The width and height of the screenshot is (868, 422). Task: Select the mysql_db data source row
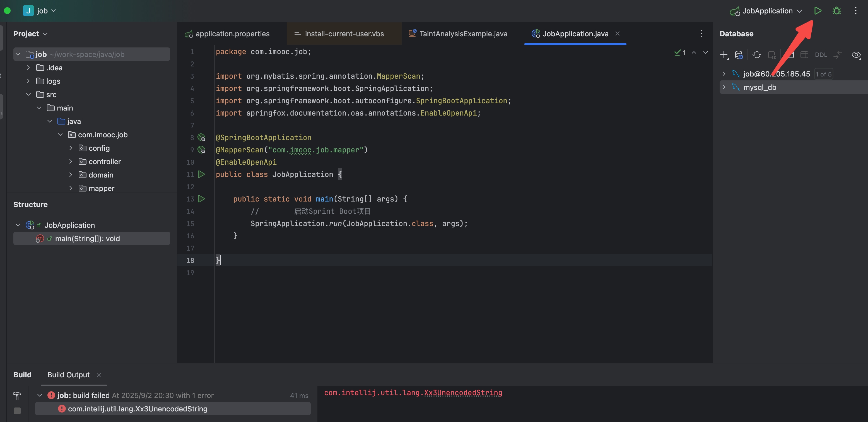click(x=794, y=87)
